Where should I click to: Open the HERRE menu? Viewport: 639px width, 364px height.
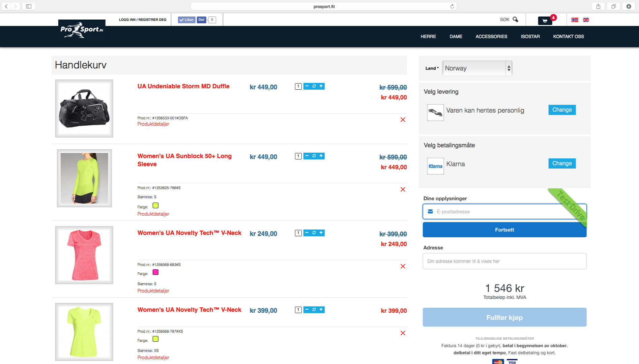[x=428, y=36]
